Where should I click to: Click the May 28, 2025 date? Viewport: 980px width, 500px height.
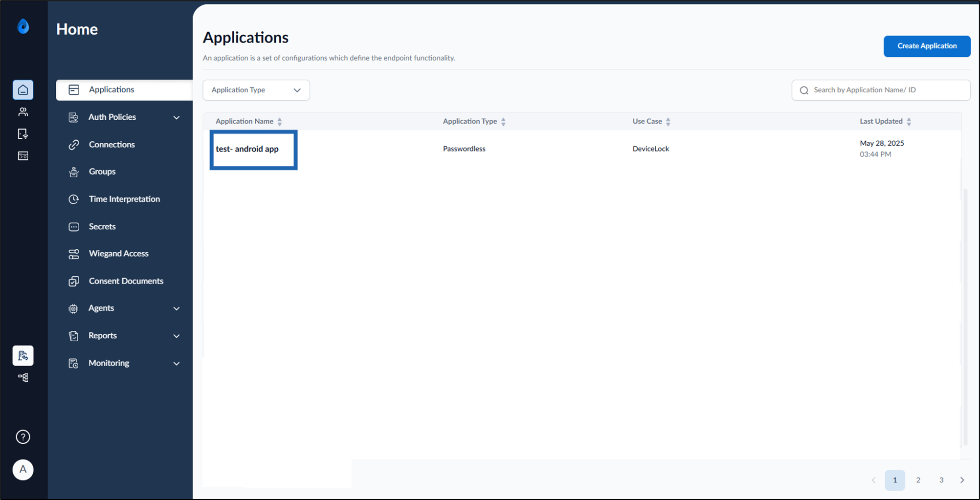click(882, 143)
